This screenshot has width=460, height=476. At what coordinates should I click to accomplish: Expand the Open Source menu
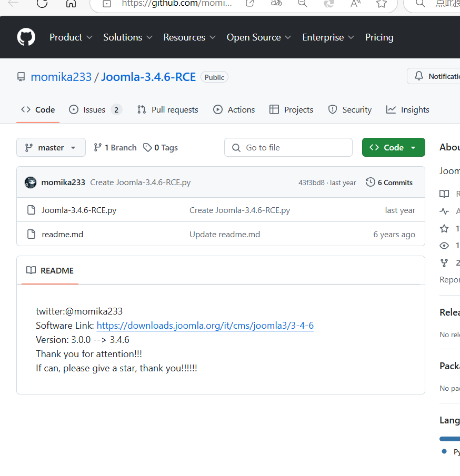coord(258,37)
